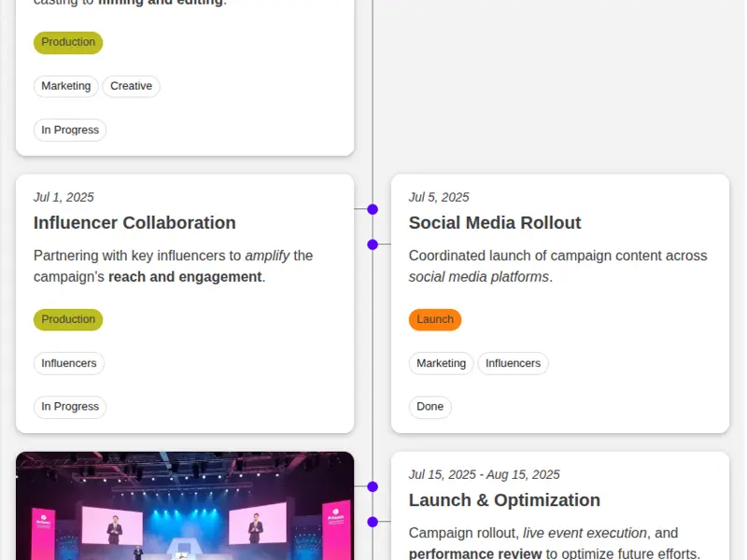
Task: Select the Jul 15 – Aug 15 date range
Action: pos(484,474)
